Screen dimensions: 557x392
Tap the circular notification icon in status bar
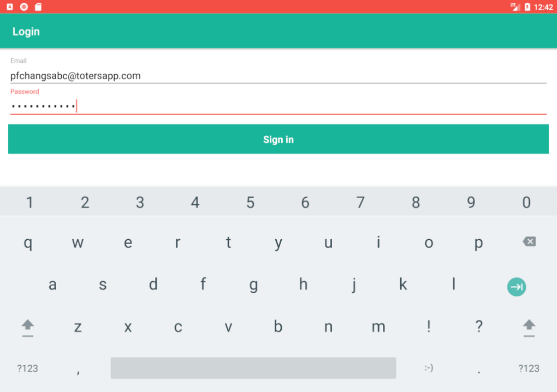pos(24,7)
